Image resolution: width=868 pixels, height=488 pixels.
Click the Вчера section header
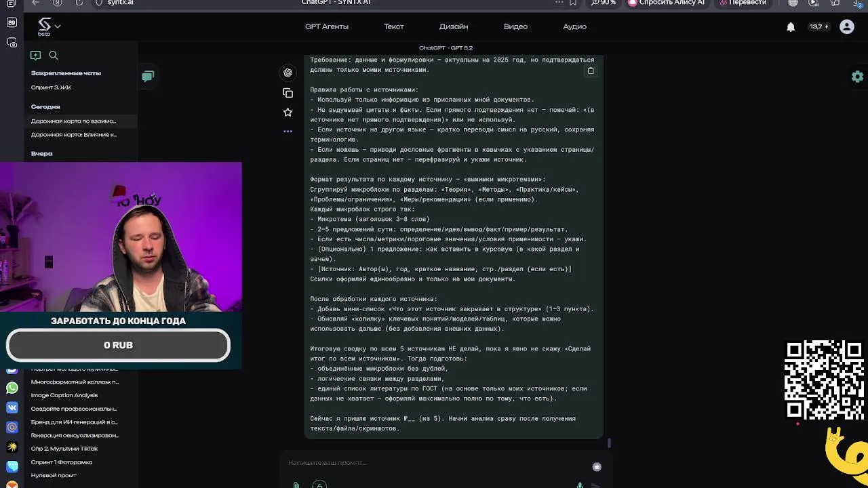41,154
